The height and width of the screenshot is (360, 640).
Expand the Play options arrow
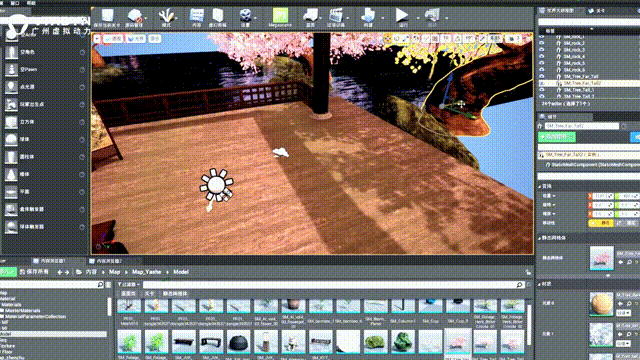[418, 18]
